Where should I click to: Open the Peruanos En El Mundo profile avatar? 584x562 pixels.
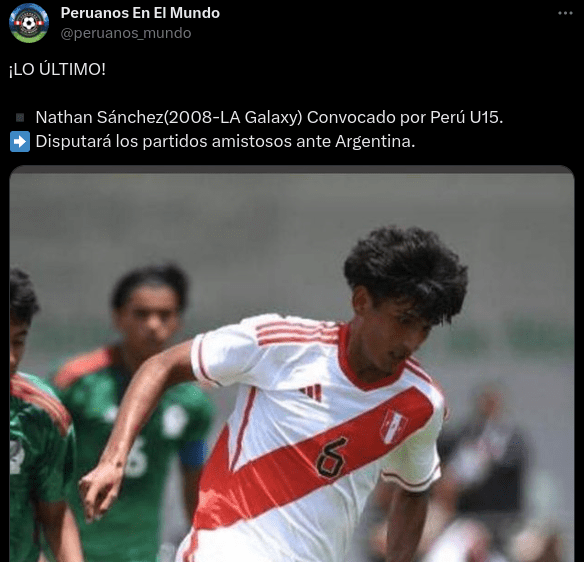29,23
